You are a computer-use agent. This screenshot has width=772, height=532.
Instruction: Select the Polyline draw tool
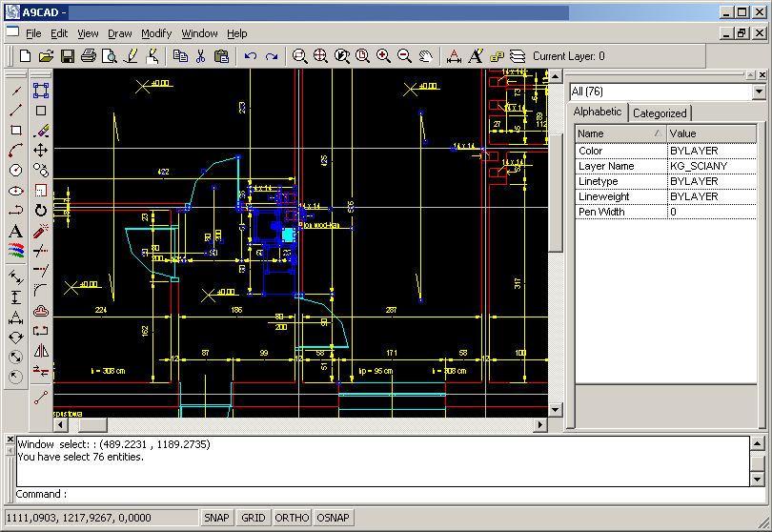coord(16,211)
